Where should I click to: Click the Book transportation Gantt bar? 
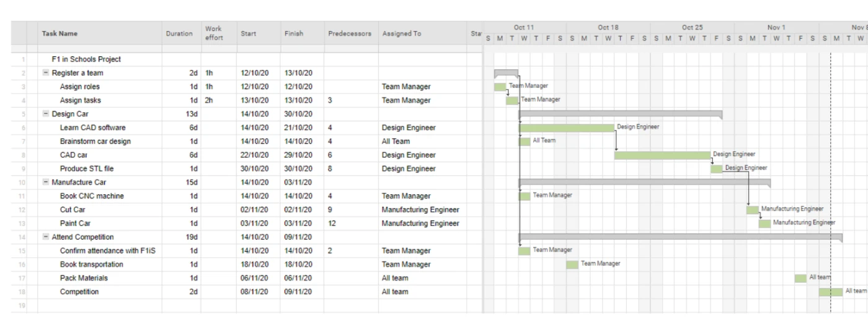tap(572, 264)
